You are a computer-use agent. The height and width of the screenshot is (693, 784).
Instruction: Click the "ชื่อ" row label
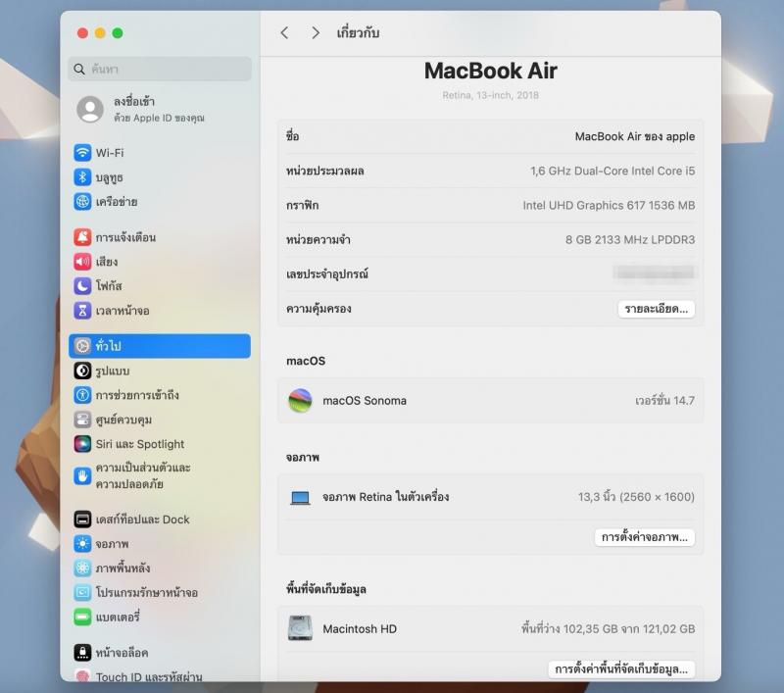(292, 136)
